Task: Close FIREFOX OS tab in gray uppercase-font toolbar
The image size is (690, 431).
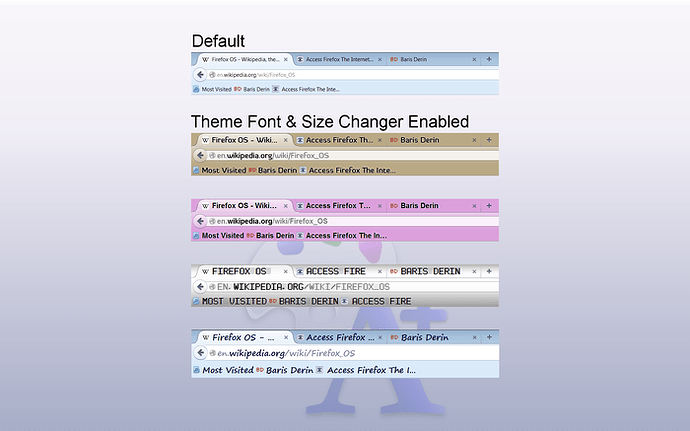Action: (x=286, y=272)
